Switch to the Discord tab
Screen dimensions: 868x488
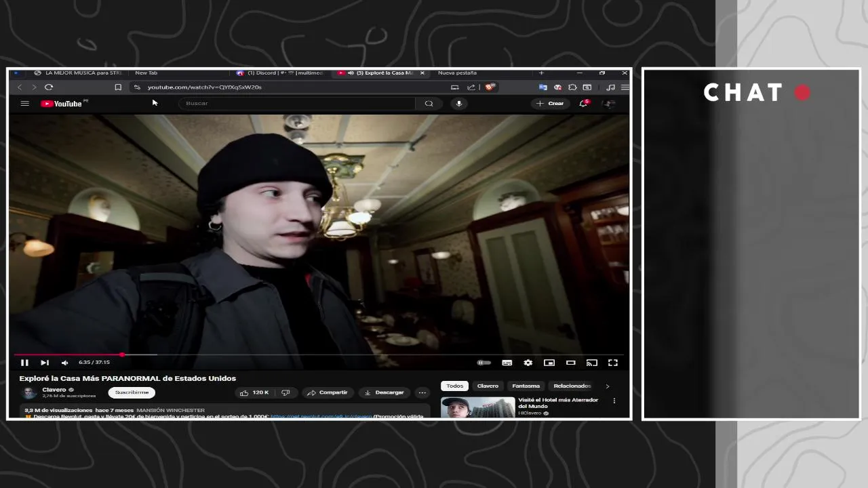281,73
